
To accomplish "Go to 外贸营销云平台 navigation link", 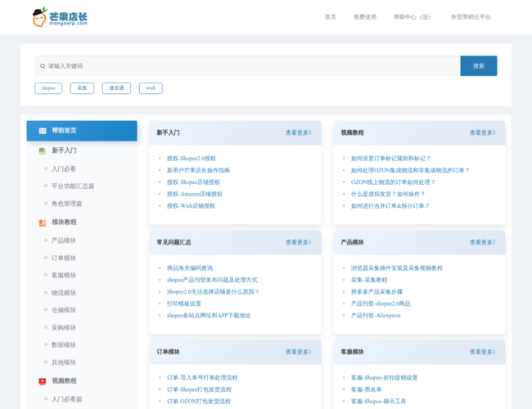I will click(x=471, y=17).
